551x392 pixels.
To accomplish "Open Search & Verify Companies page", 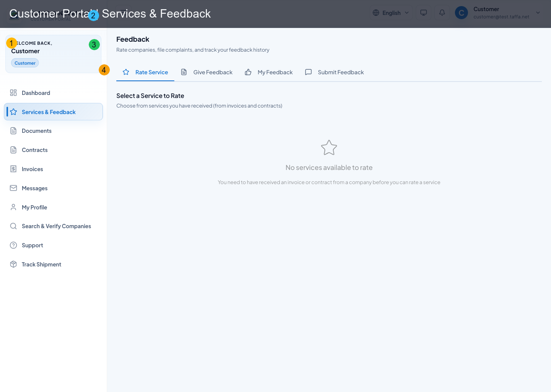I will coord(53,226).
